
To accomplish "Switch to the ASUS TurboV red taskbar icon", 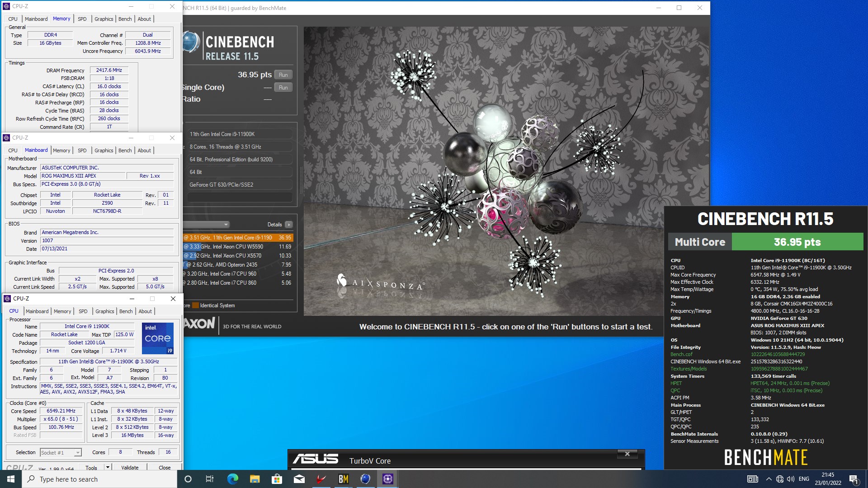I will 321,479.
